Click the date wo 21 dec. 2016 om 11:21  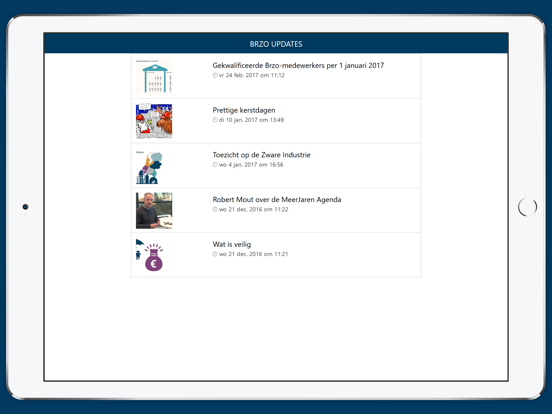click(x=253, y=254)
